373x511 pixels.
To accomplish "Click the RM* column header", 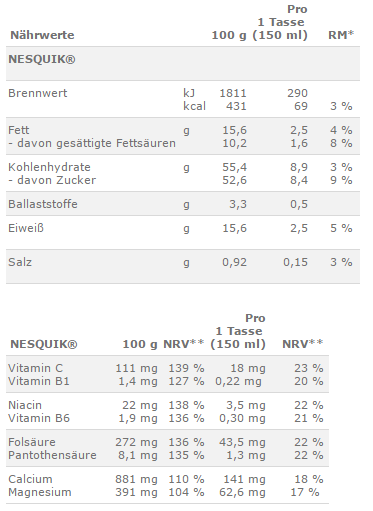I will click(x=341, y=35).
